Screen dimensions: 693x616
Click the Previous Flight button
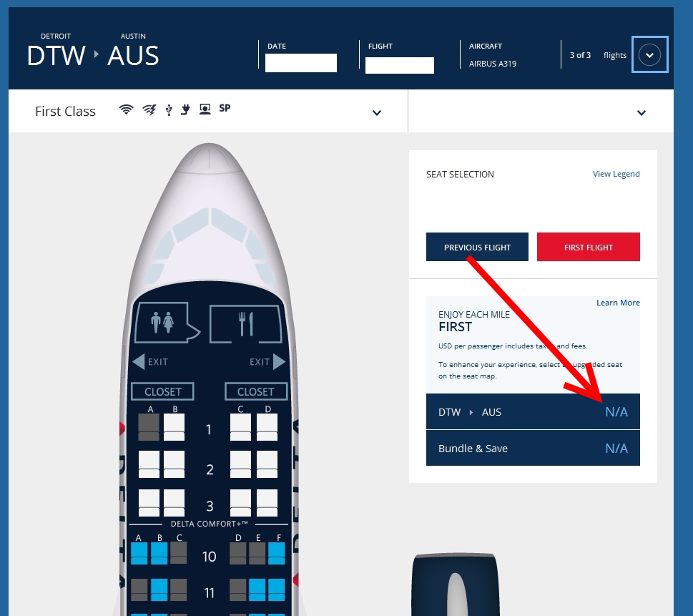tap(477, 247)
